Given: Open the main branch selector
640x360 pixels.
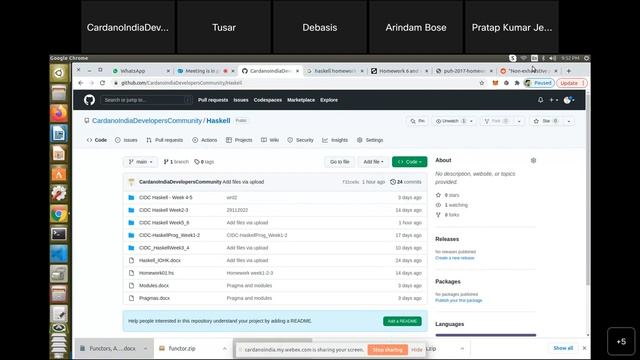Looking at the screenshot, I should pos(140,162).
